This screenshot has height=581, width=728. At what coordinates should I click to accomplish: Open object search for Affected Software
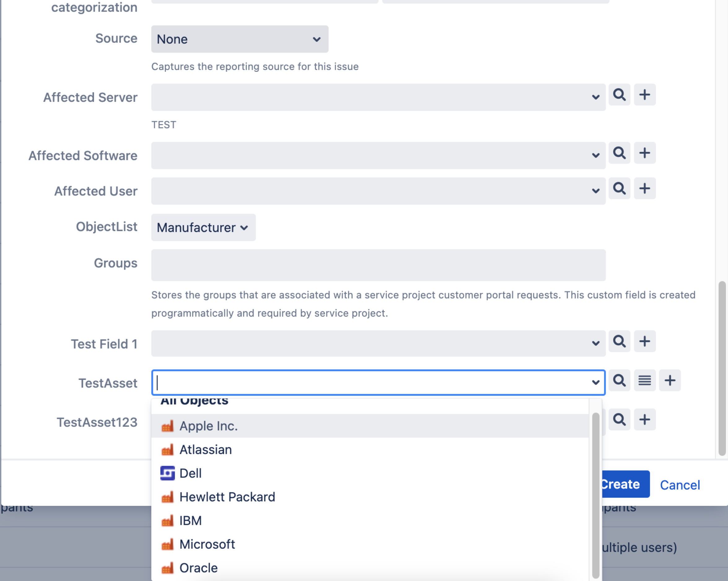619,153
